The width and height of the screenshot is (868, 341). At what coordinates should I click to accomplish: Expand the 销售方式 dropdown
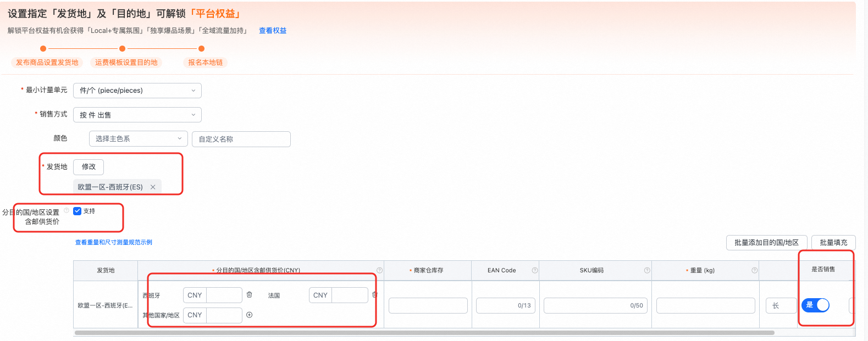[137, 115]
